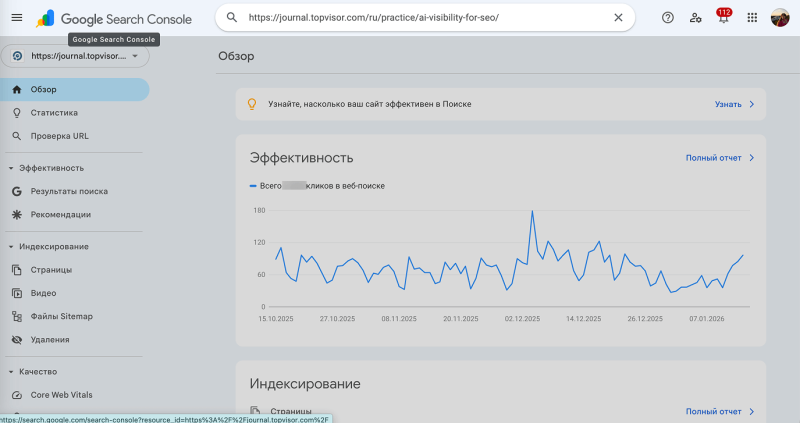The width and height of the screenshot is (800, 423).
Task: Click the lightbulb icon beside Статистика
Action: (17, 113)
